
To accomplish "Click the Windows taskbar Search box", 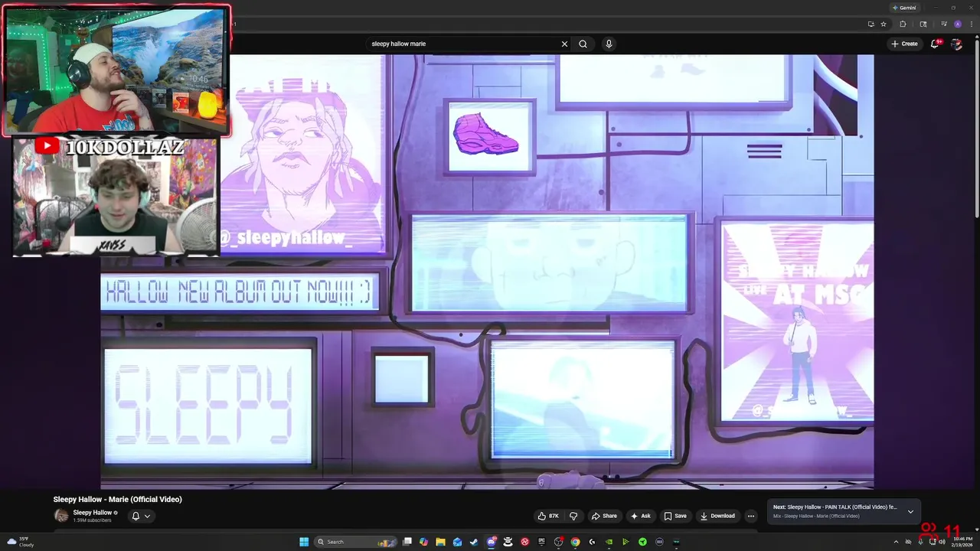I will [355, 542].
